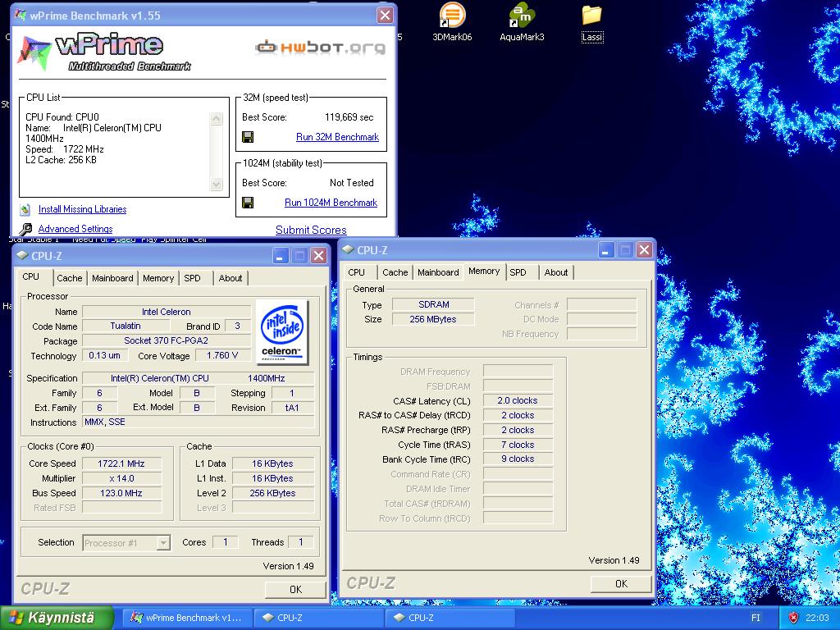Viewport: 840px width, 630px height.
Task: Switch to About tab in right CPU-Z
Action: pyautogui.click(x=556, y=272)
